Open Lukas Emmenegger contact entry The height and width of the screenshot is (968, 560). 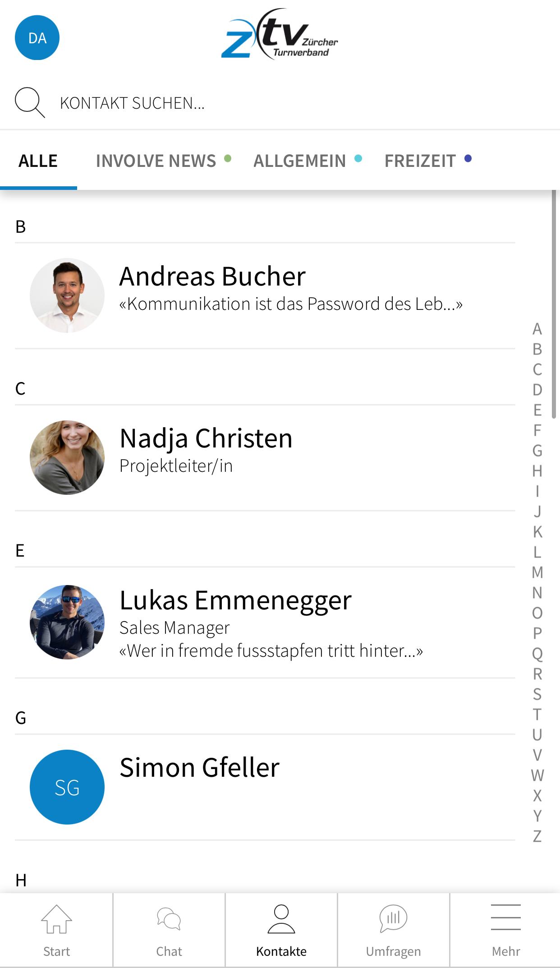pyautogui.click(x=265, y=622)
